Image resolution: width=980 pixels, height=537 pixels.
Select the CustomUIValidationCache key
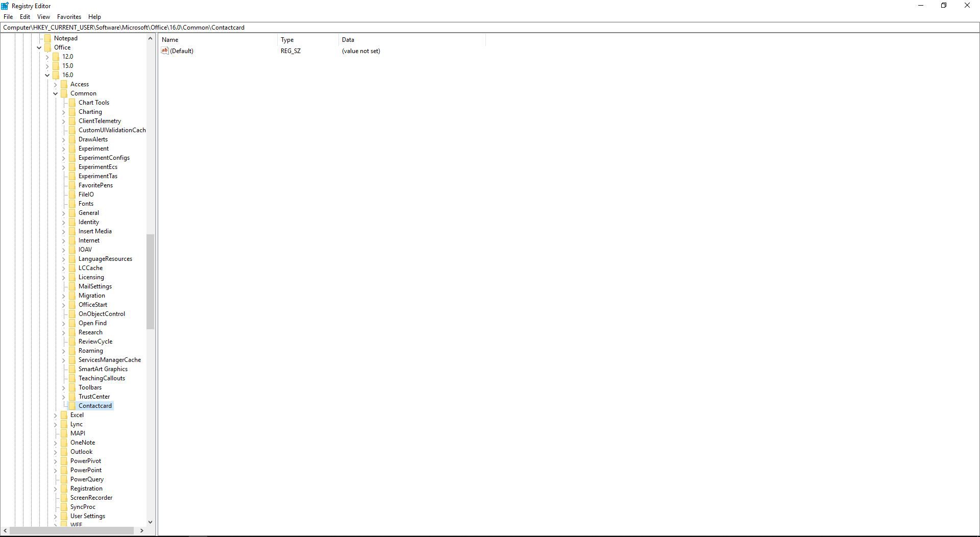[x=112, y=130]
